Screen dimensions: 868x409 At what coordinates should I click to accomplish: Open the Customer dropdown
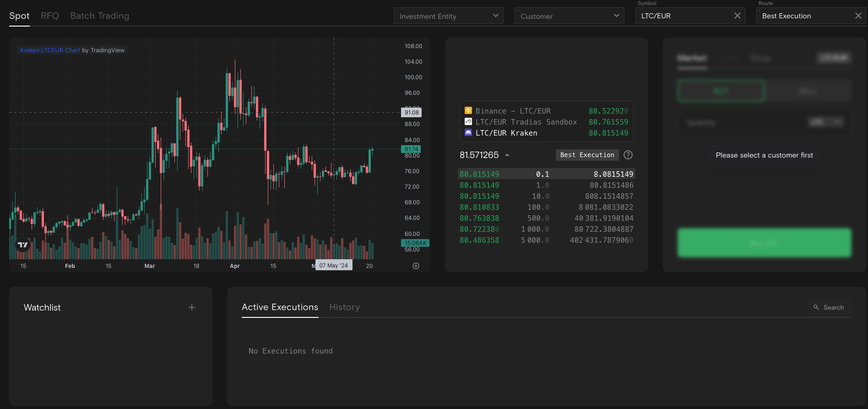[x=569, y=16]
